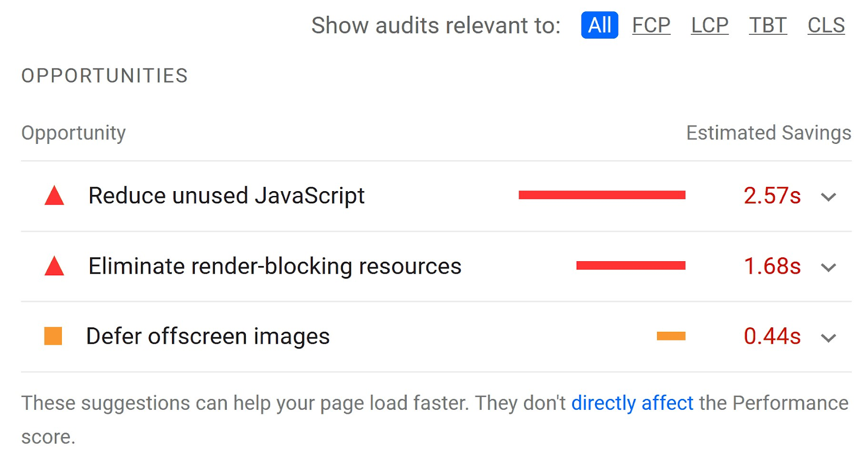
Task: Click the 2.57s estimated savings value
Action: tap(772, 195)
